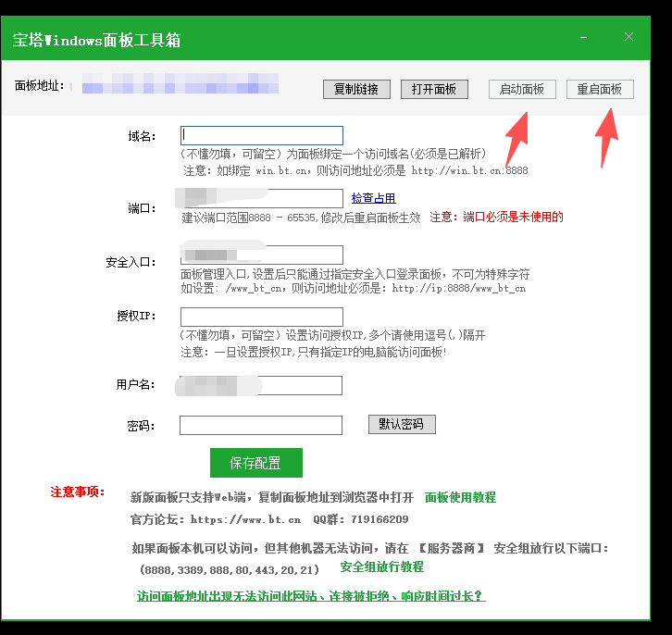This screenshot has width=672, height=635.
Task: Click the 密码 input field
Action: (261, 425)
